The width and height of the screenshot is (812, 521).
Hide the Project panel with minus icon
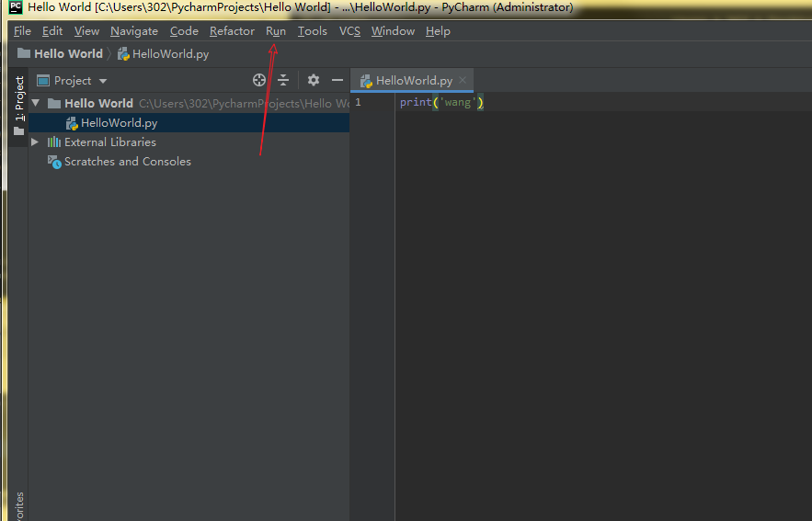coord(337,80)
